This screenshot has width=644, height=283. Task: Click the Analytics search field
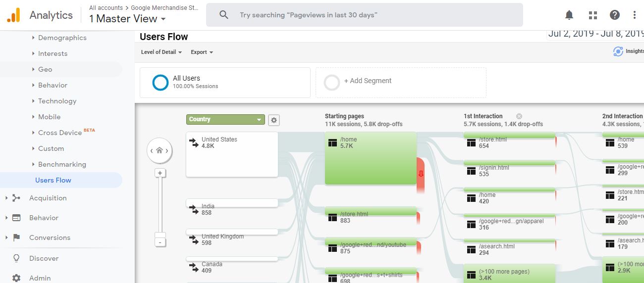(x=364, y=15)
